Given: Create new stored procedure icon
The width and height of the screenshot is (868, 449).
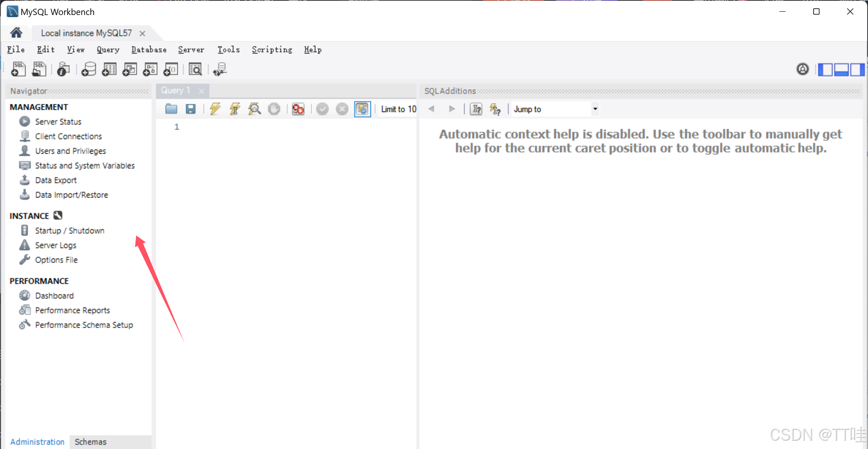Looking at the screenshot, I should point(150,69).
